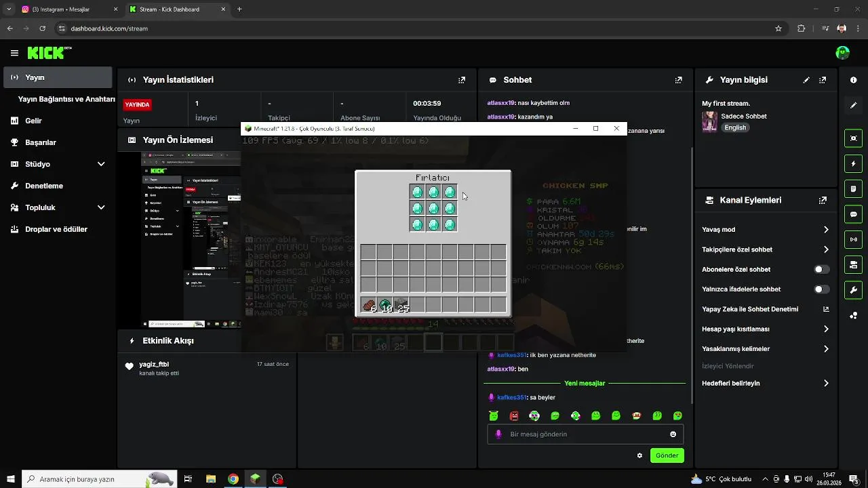The width and height of the screenshot is (868, 488).
Task: Open external link icon for Yapay Zeka Denetimi
Action: pos(826,309)
